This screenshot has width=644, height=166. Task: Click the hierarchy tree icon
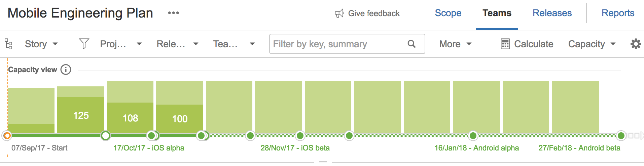point(9,44)
